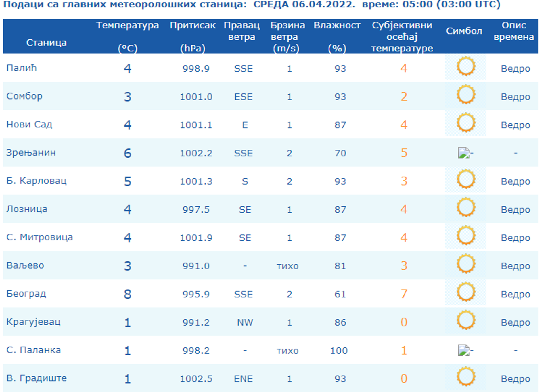Click the sunny icon in Б. Карловац row
The width and height of the screenshot is (552, 392).
click(465, 179)
